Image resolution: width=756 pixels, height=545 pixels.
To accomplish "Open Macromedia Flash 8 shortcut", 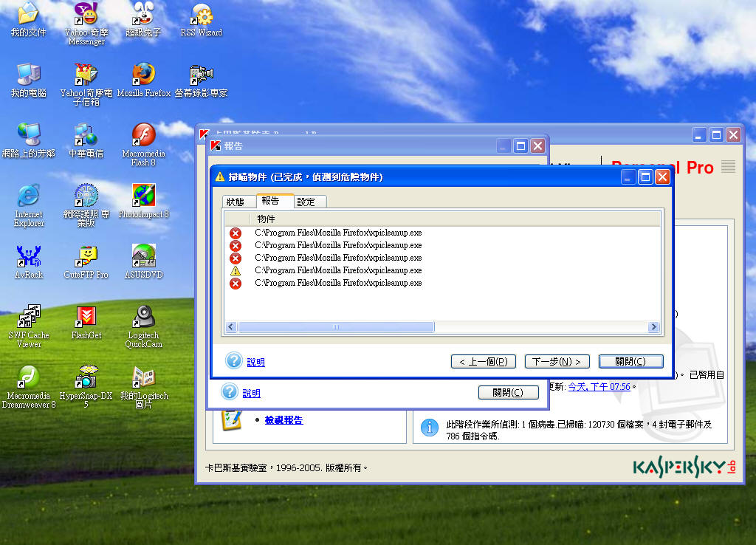I will (144, 136).
